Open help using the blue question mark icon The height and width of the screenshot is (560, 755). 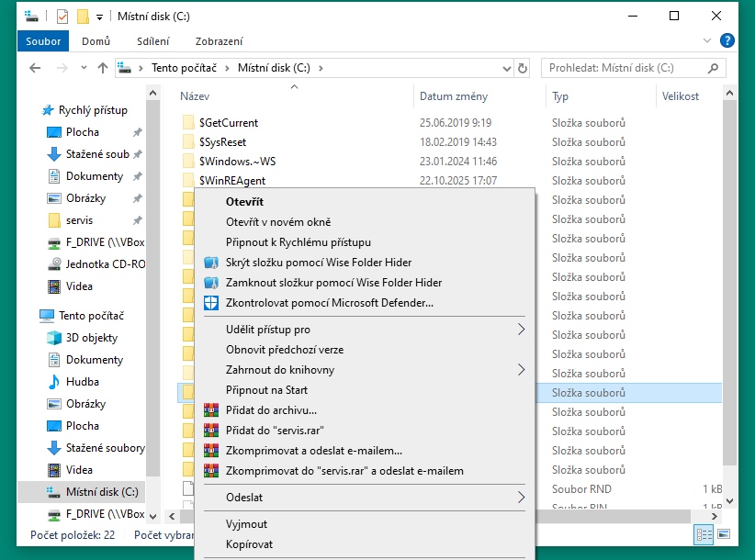pyautogui.click(x=727, y=40)
